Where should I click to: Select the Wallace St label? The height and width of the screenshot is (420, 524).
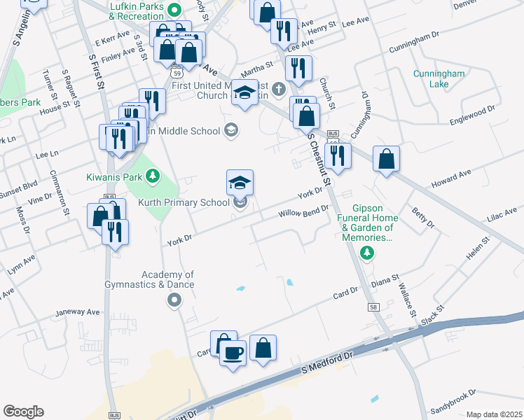(408, 300)
